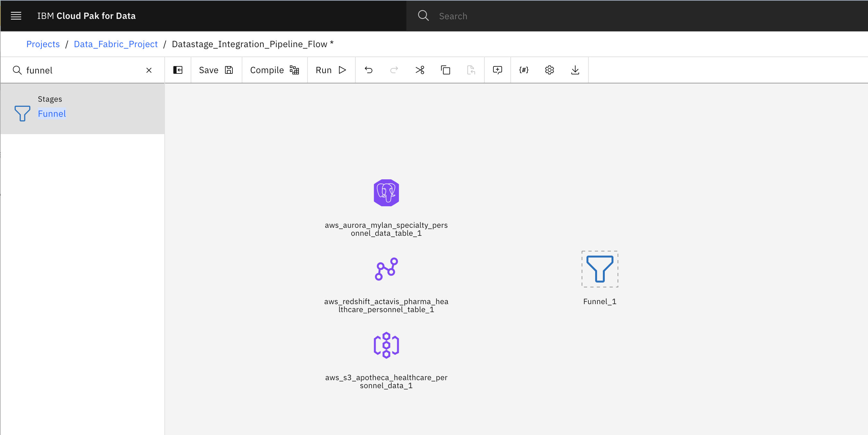The width and height of the screenshot is (868, 435).
Task: Click the redo arrow icon
Action: tap(394, 70)
